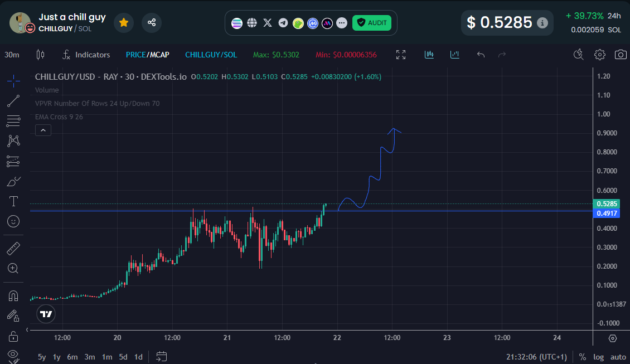The width and height of the screenshot is (630, 364).
Task: Select the text annotation tool
Action: pyautogui.click(x=13, y=201)
